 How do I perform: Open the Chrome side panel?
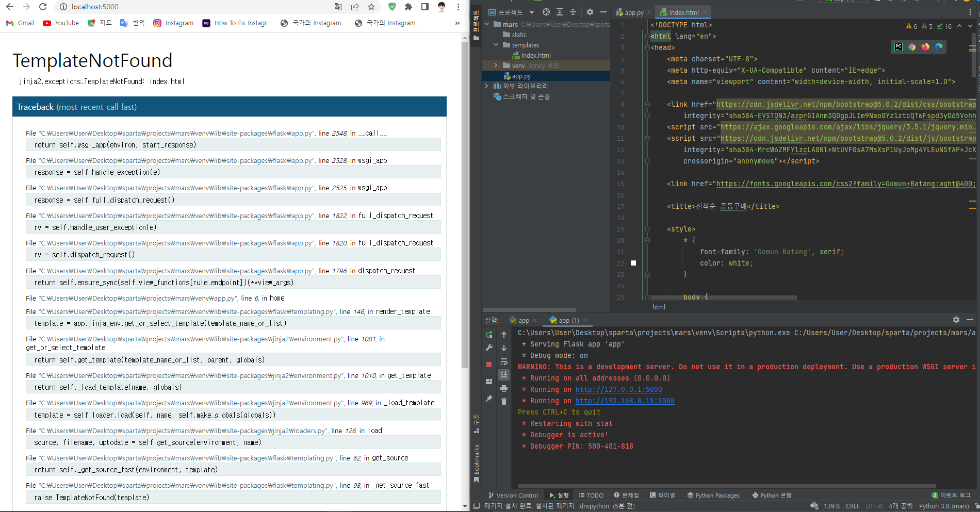425,7
